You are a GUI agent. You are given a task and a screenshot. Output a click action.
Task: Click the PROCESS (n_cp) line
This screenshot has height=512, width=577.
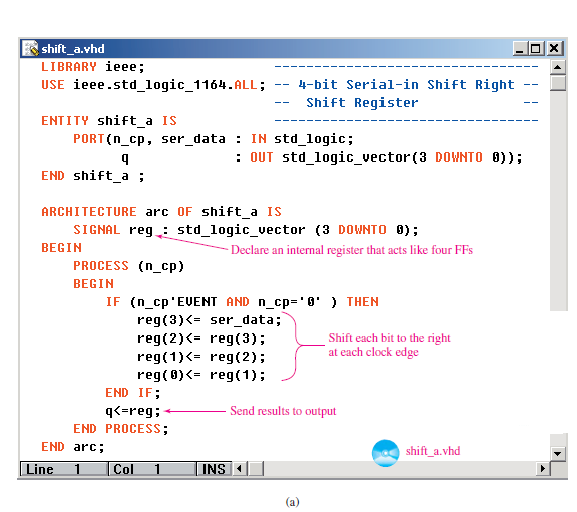point(128,266)
